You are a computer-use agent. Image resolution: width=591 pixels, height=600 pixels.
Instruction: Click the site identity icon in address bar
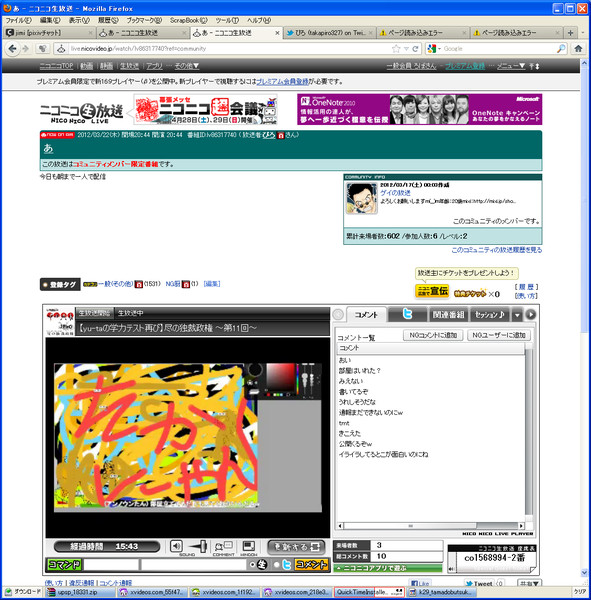60,49
